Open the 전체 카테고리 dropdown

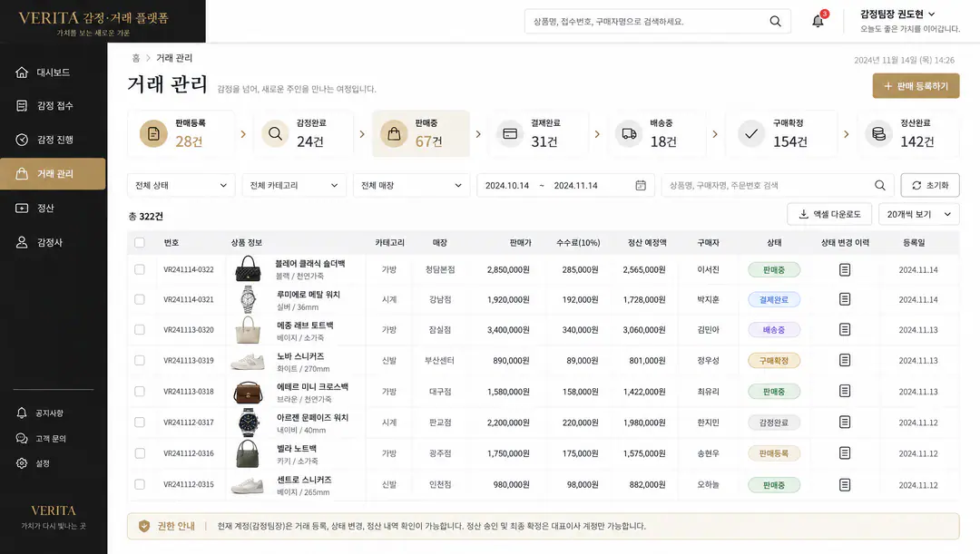pos(294,186)
